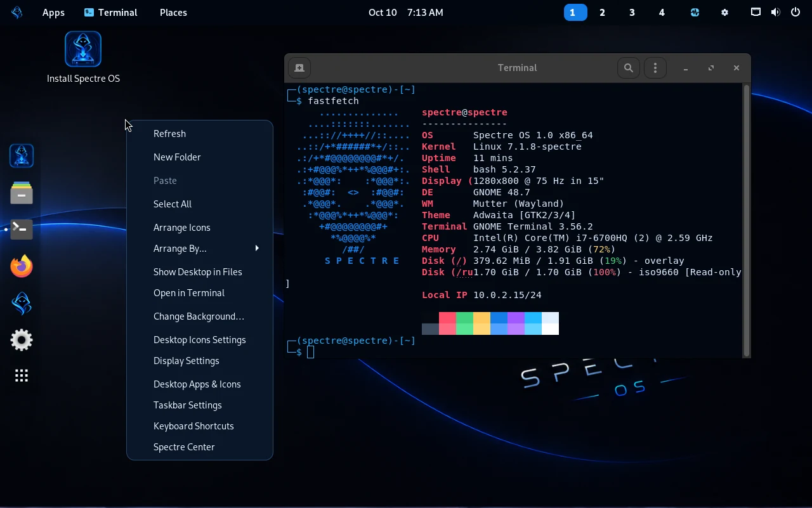Click the Terminal icon in the dock
The width and height of the screenshot is (812, 508).
(x=22, y=229)
